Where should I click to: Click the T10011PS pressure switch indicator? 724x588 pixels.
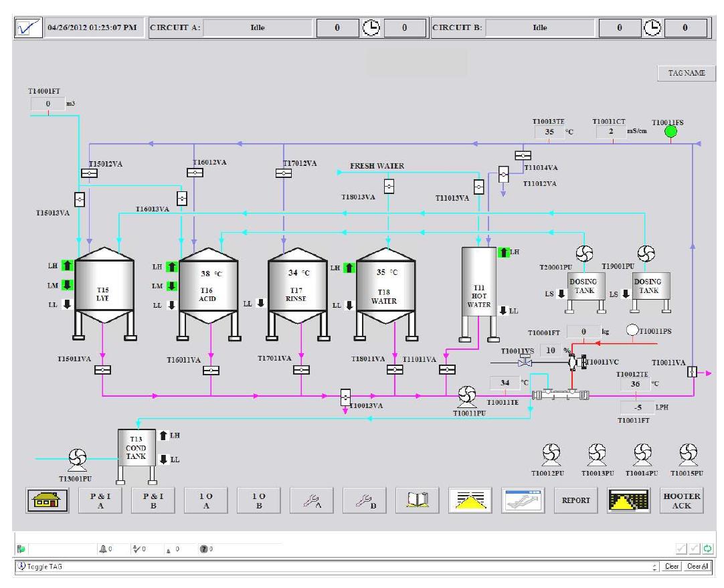[x=632, y=330]
